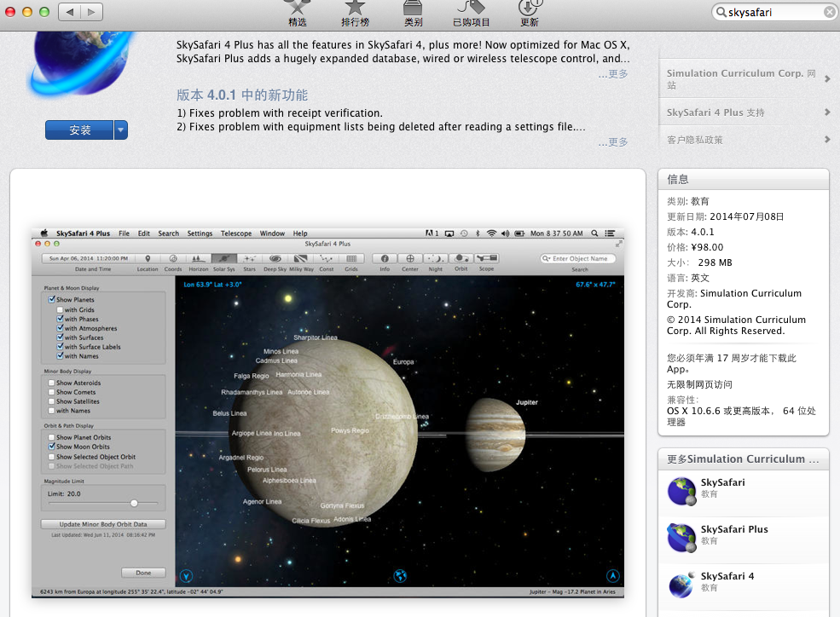Toggle the with Surface Labels checkbox
This screenshot has width=840, height=617.
click(x=60, y=347)
